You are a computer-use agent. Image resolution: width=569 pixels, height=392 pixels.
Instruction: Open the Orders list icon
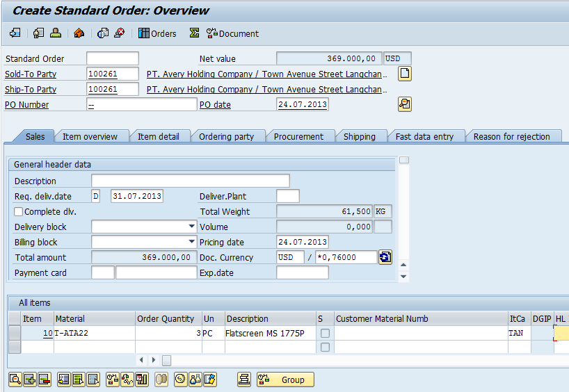coord(157,33)
